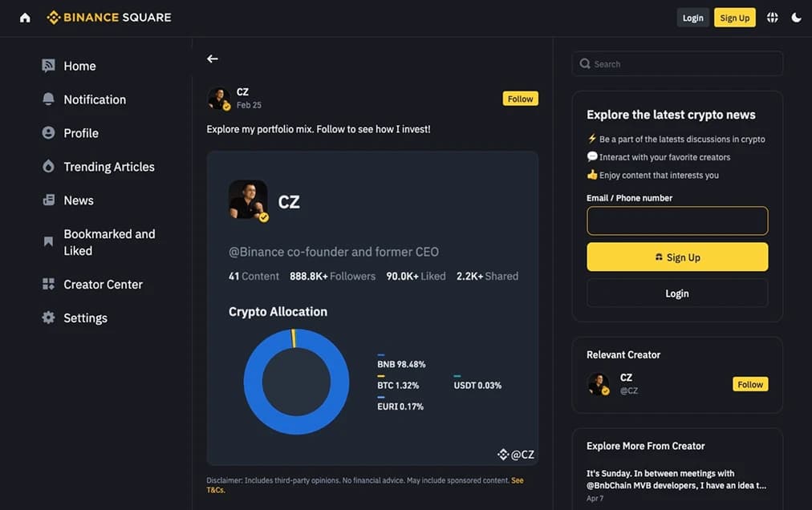Image resolution: width=812 pixels, height=510 pixels.
Task: Click the Binance Square logo
Action: [109, 17]
